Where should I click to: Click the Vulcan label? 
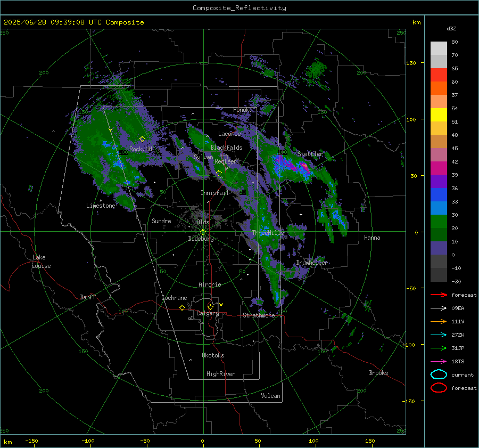(270, 396)
